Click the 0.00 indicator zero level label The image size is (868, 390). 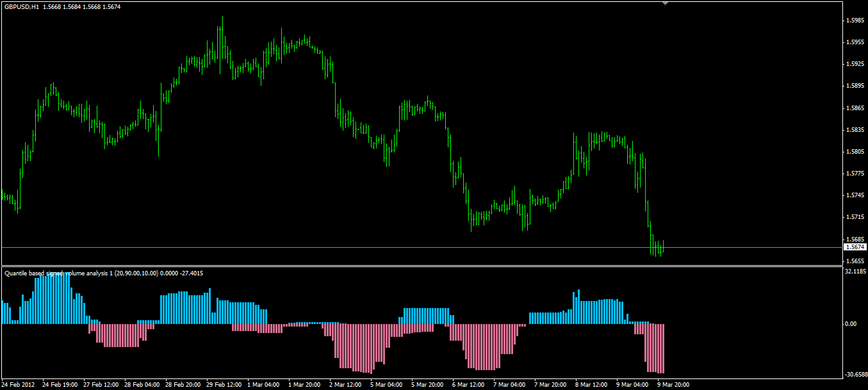click(x=851, y=324)
